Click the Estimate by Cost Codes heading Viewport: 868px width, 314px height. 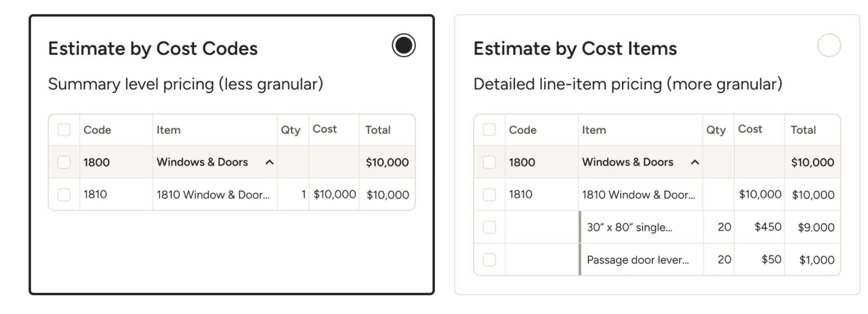tap(153, 49)
